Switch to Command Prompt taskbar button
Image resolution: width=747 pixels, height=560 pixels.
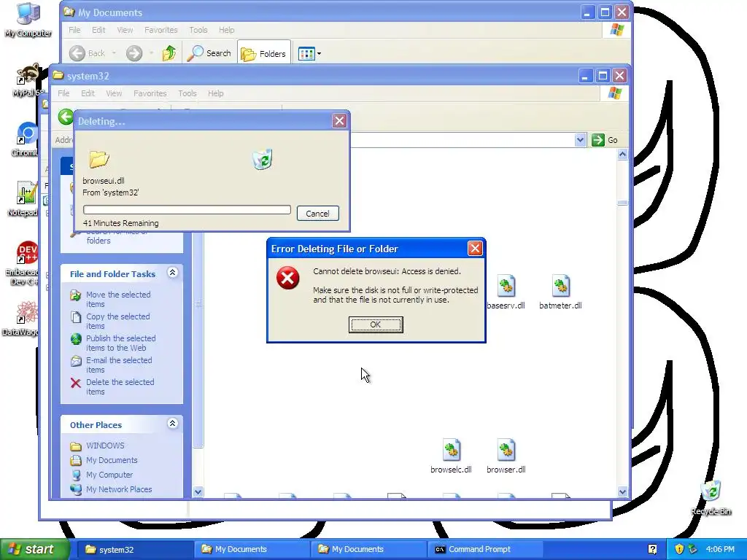[x=484, y=550]
